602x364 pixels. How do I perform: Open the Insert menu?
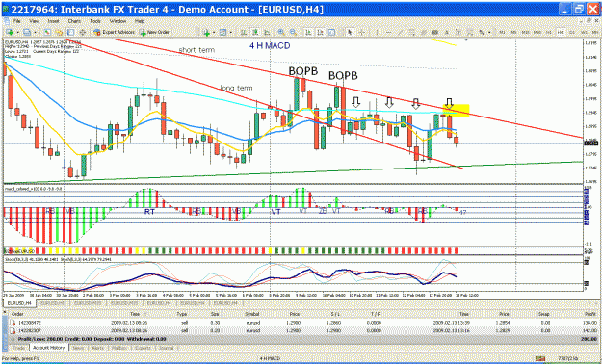point(54,21)
